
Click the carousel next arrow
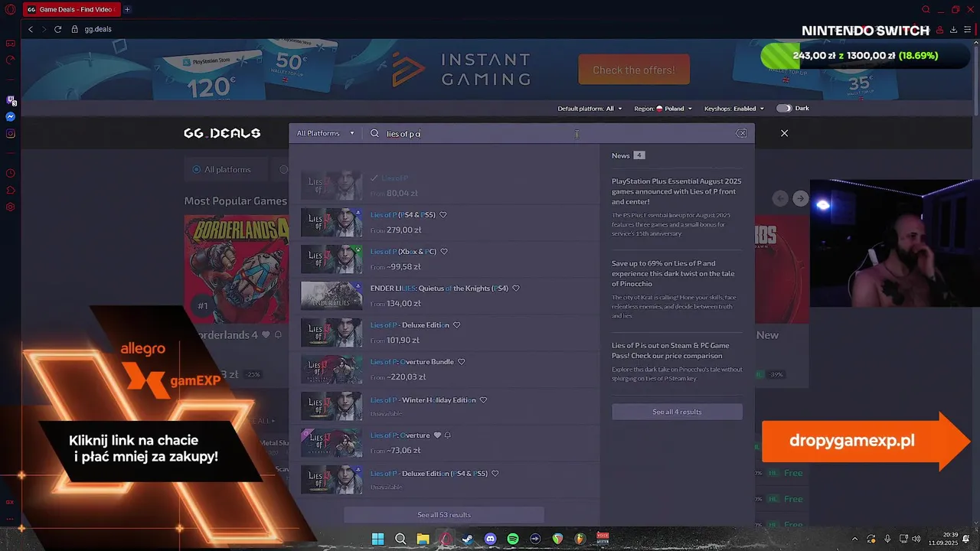pos(800,199)
